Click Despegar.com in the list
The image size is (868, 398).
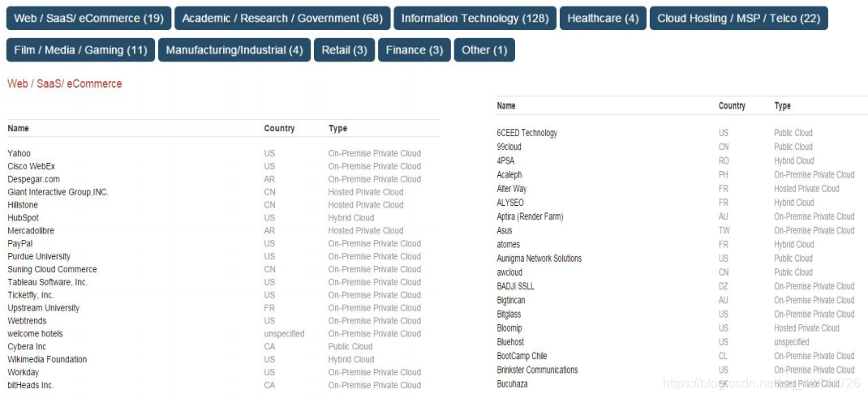point(34,179)
